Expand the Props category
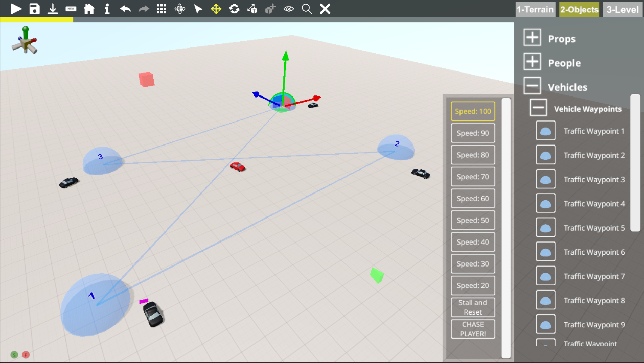The width and height of the screenshot is (644, 363). (x=532, y=37)
